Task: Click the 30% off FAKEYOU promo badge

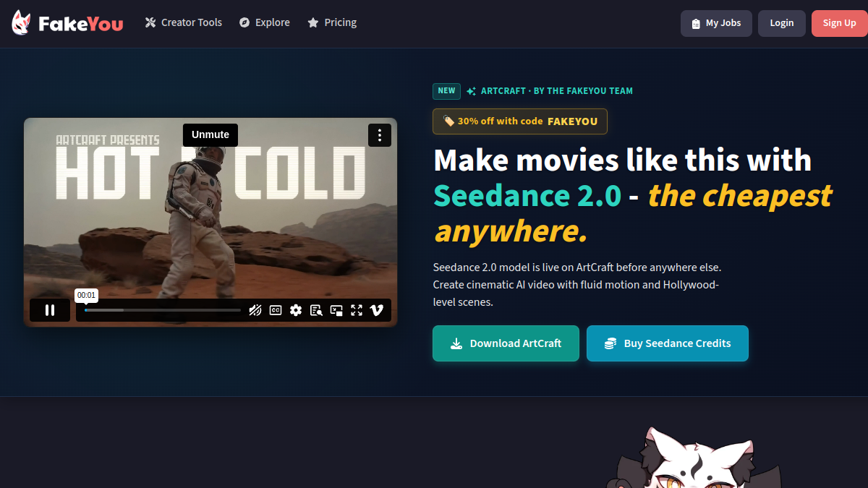Action: pos(520,121)
